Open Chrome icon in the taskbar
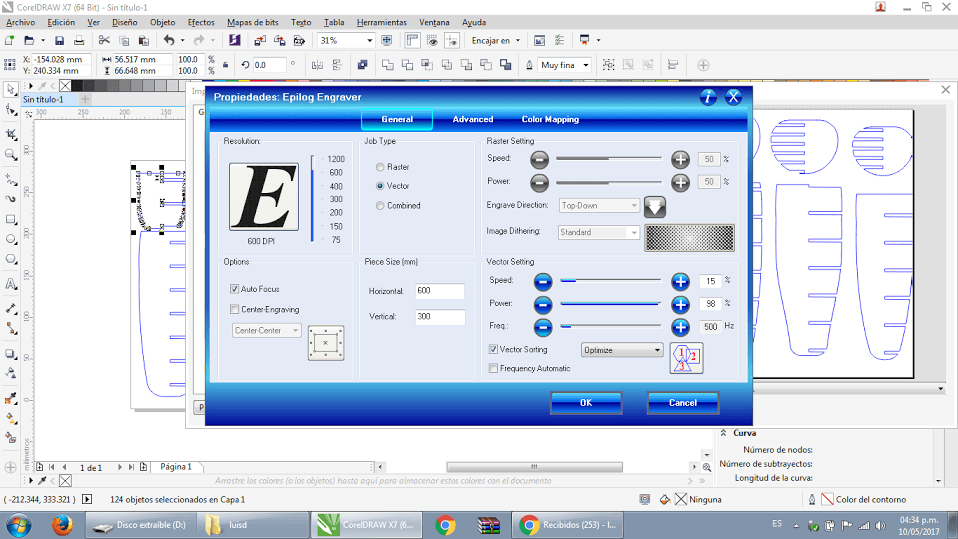Viewport: 958px width, 539px height. 445,525
